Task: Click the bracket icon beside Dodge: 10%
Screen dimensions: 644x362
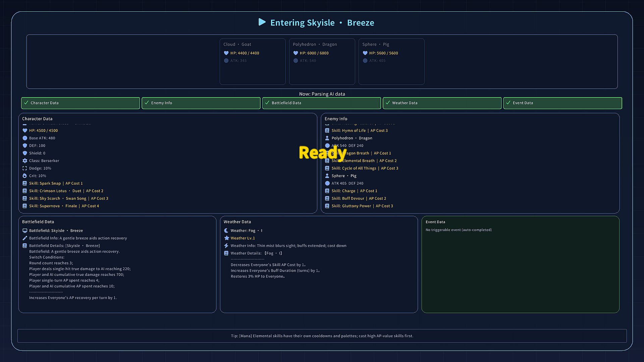Action: pos(25,168)
